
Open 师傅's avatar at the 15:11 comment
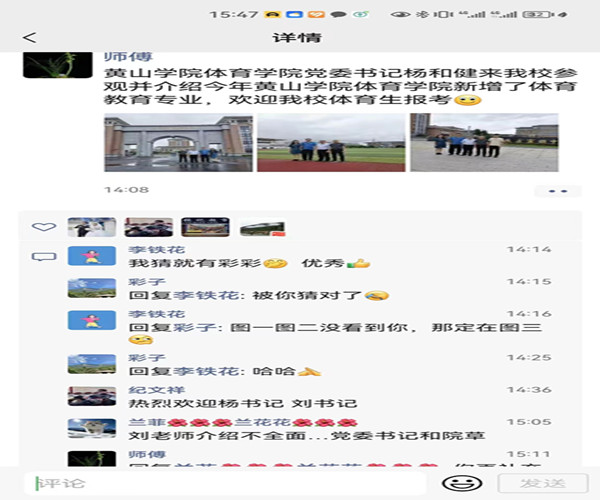pyautogui.click(x=92, y=459)
